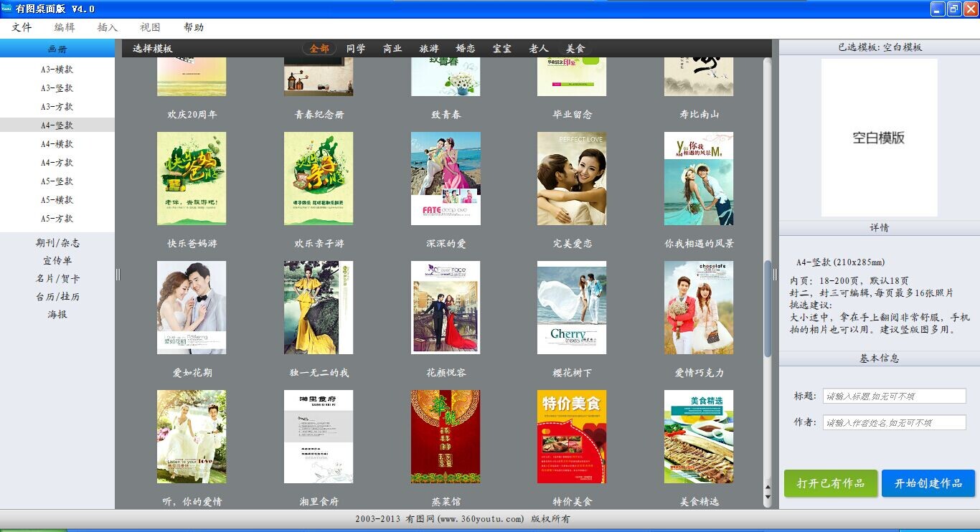Expand the 期刊/杂志 category
Screen dimensions: 980x532
pos(57,243)
